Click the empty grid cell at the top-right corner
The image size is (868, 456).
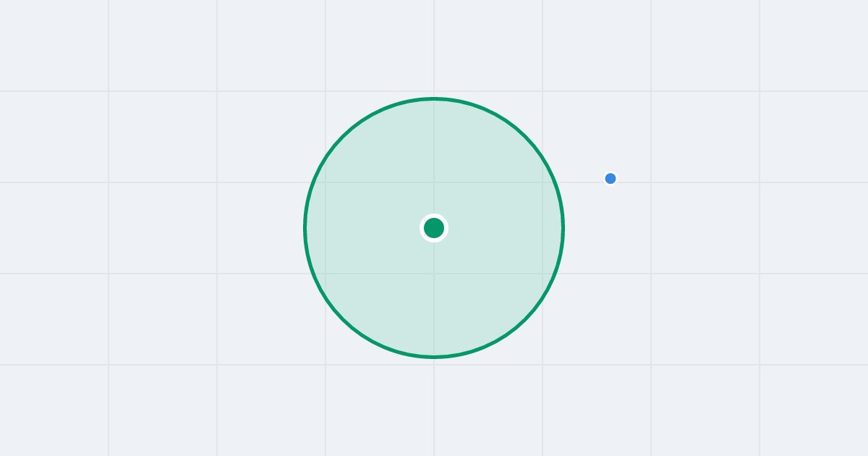(x=814, y=45)
